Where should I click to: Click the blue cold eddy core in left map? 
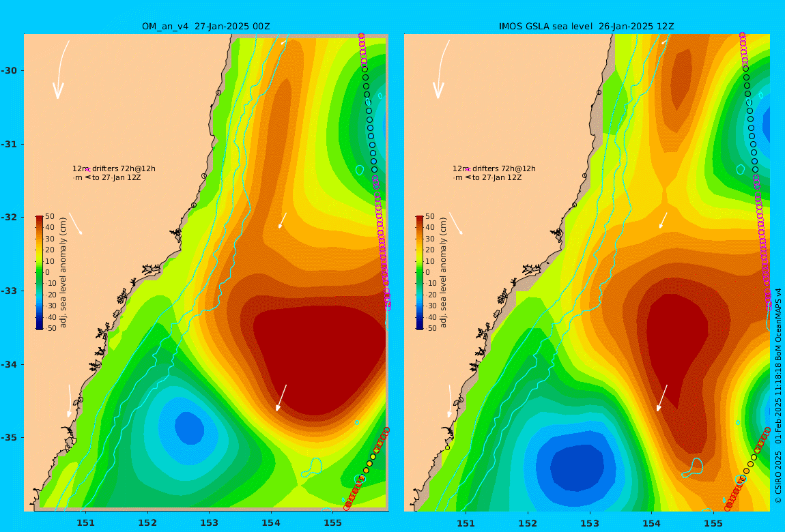coord(189,428)
